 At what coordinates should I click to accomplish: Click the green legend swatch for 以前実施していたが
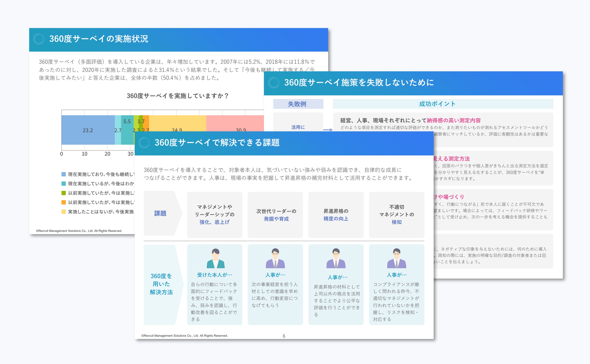click(x=64, y=193)
